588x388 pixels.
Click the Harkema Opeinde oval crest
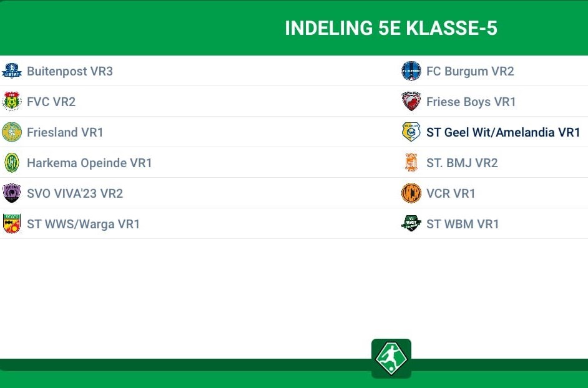coord(12,163)
